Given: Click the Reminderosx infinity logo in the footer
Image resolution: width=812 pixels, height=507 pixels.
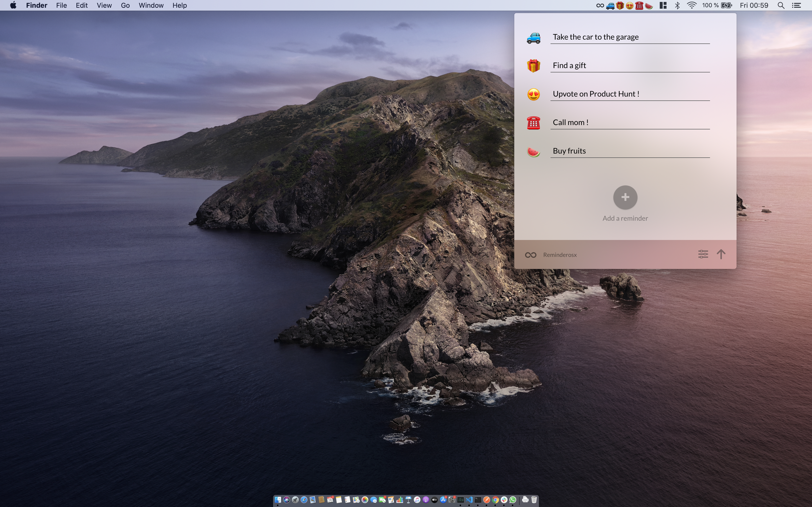Looking at the screenshot, I should (x=530, y=254).
